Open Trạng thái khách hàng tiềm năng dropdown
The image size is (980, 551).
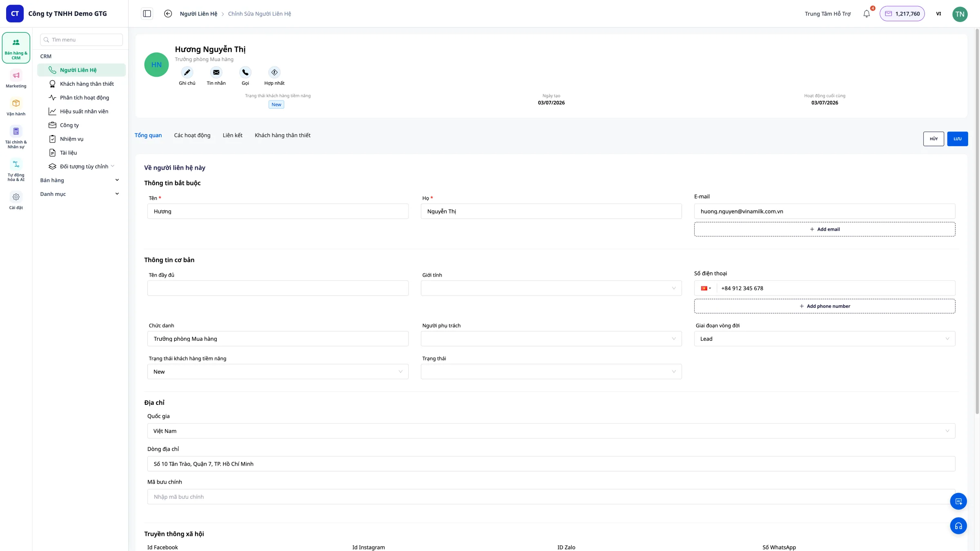click(x=278, y=372)
